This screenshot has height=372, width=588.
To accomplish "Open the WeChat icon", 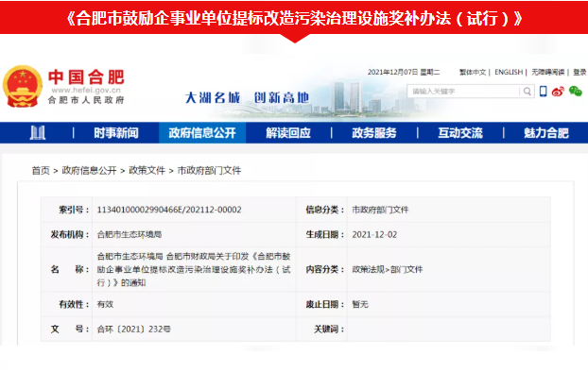I will pos(576,91).
